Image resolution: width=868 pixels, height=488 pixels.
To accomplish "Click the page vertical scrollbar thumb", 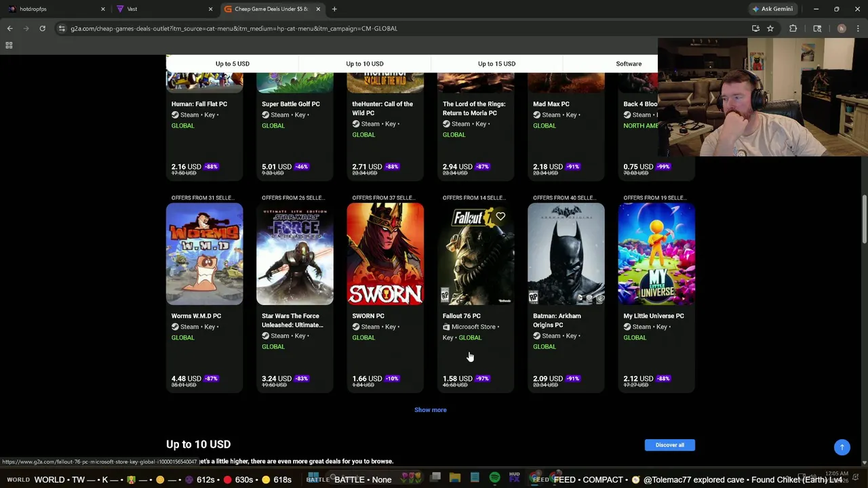I will click(x=864, y=219).
